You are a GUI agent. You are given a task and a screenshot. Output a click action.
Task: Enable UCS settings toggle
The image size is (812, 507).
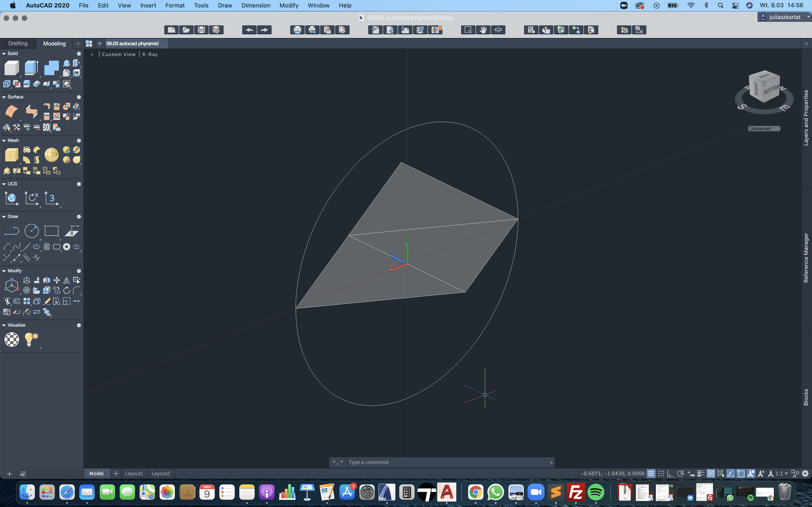coord(79,183)
